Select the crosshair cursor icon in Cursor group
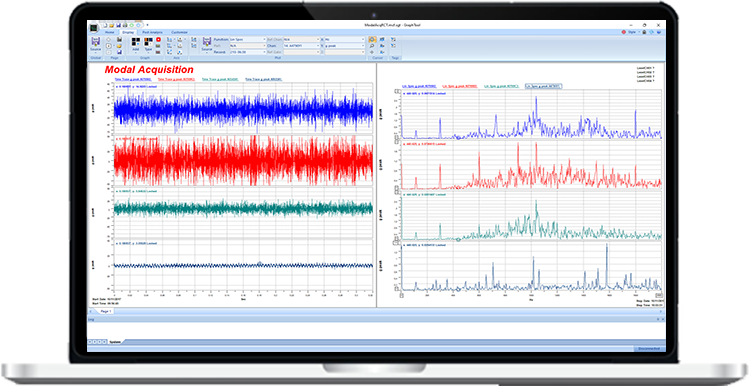 [372, 52]
